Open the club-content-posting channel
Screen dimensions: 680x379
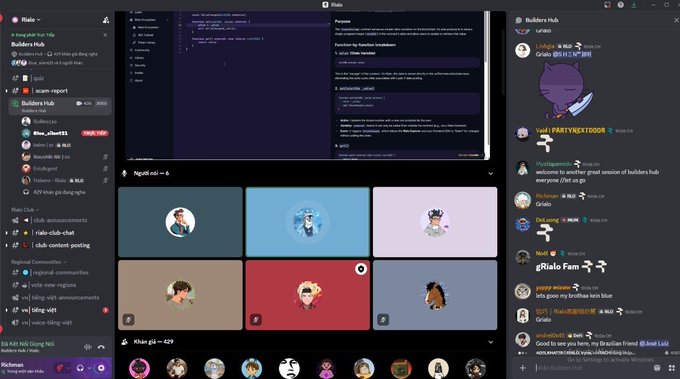pyautogui.click(x=62, y=245)
